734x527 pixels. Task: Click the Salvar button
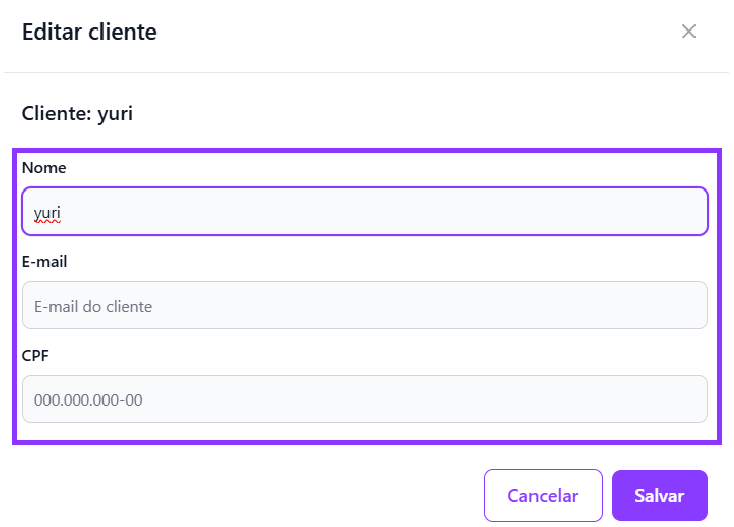[659, 495]
